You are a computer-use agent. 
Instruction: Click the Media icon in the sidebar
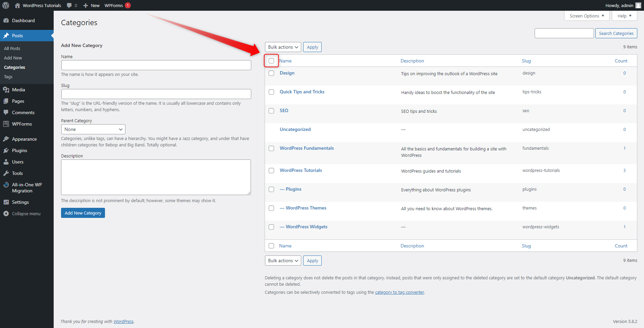[6, 90]
